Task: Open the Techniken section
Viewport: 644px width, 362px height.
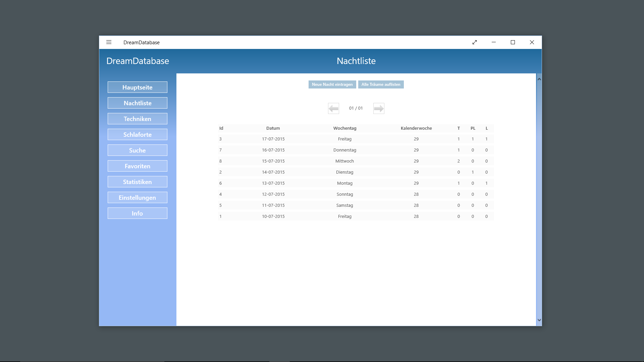Action: click(x=137, y=119)
